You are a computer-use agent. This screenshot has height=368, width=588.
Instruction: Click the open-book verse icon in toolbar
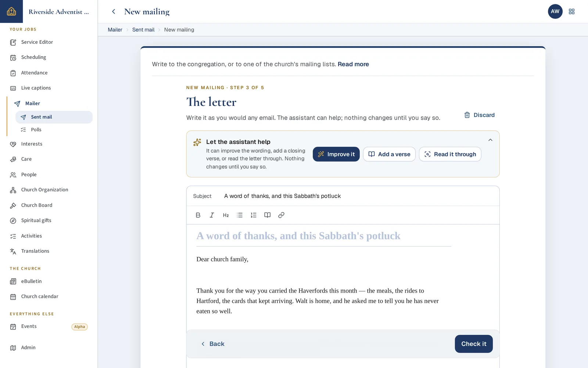(x=268, y=215)
